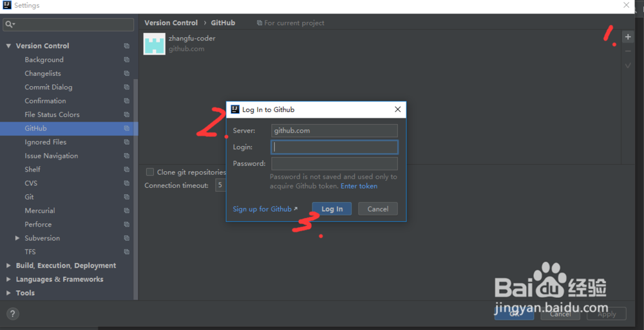644x330 pixels.
Task: Click the settings search magnifier icon
Action: tap(10, 24)
